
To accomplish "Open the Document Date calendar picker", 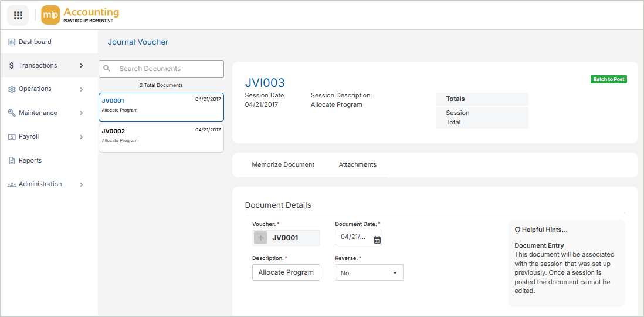I will [x=377, y=240].
